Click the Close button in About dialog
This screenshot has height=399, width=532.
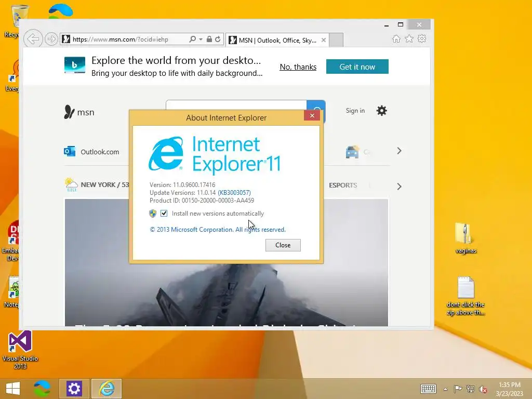pos(283,245)
